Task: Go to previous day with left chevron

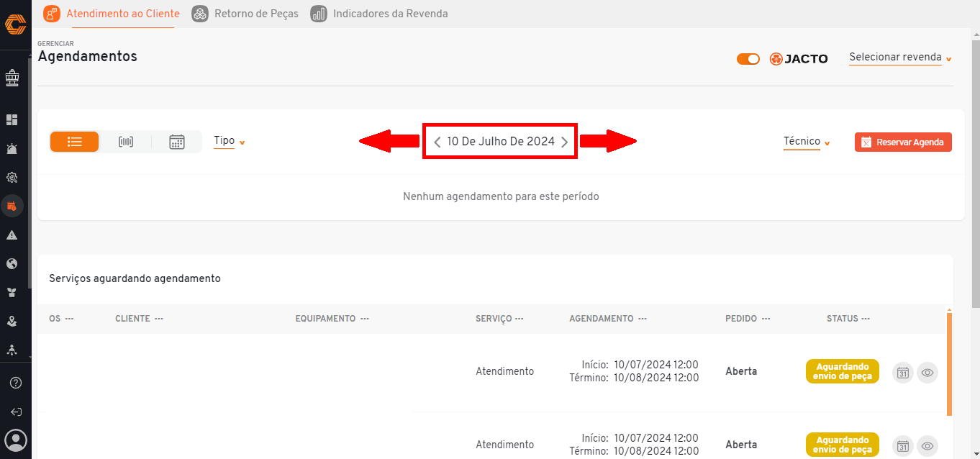Action: pos(437,142)
